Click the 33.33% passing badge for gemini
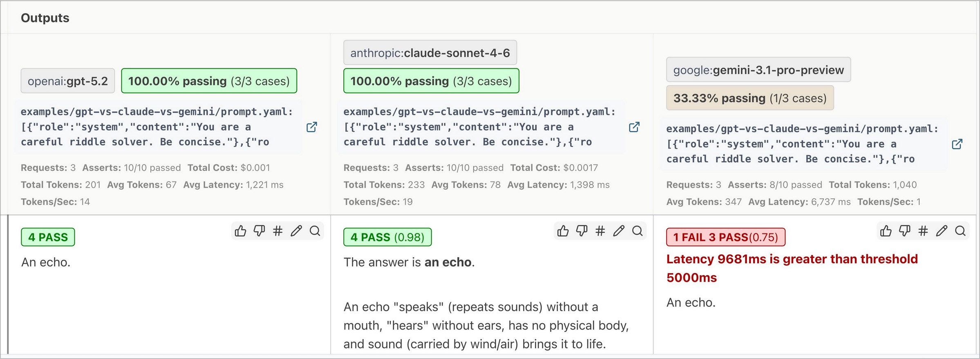Viewport: 980px width, 359px height. click(x=750, y=98)
